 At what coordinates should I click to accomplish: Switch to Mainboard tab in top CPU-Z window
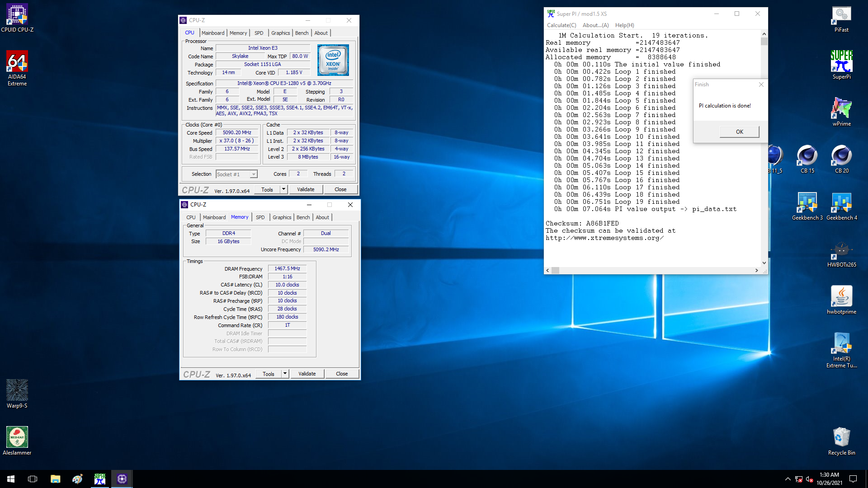coord(213,33)
